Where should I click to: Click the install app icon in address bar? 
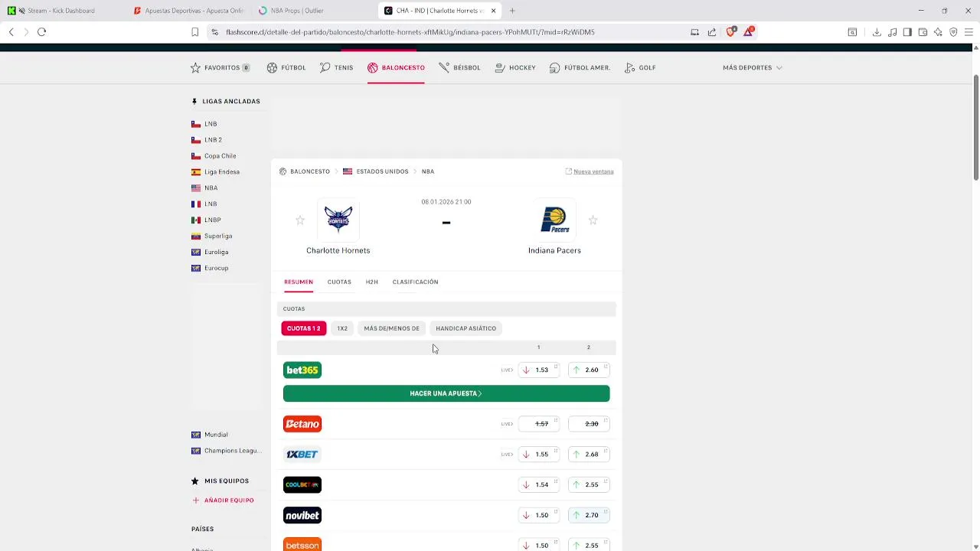point(694,32)
